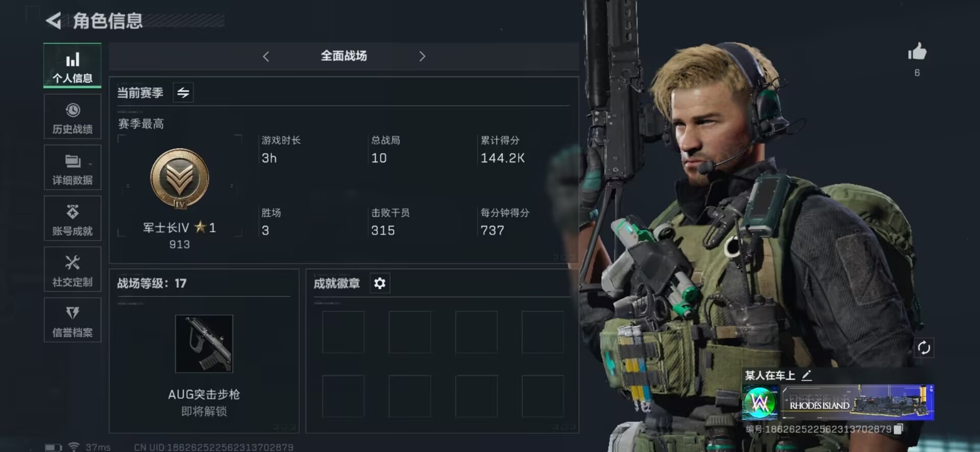Open 成就徽章 badge settings gear
980x452 pixels.
(x=380, y=283)
